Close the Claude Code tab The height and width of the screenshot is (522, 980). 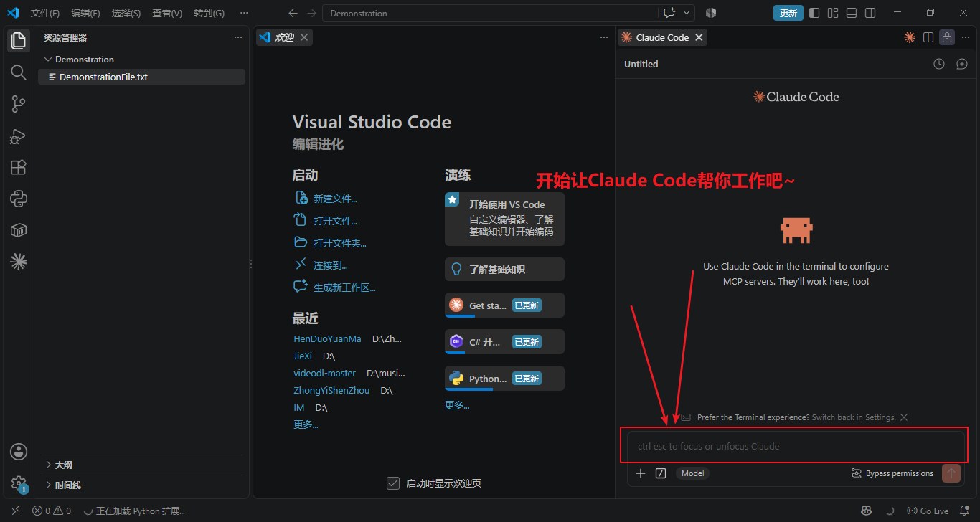click(x=699, y=37)
